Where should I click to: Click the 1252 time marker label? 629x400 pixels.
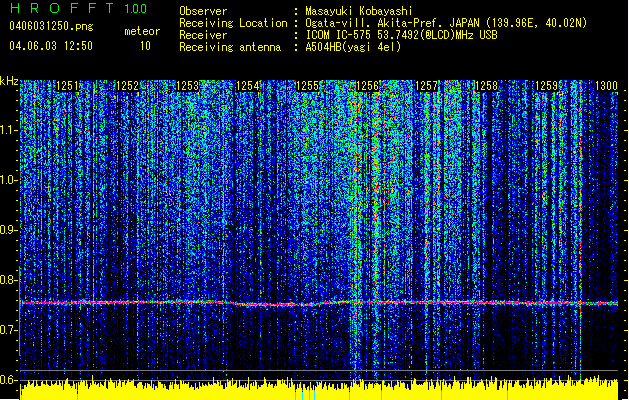click(128, 85)
